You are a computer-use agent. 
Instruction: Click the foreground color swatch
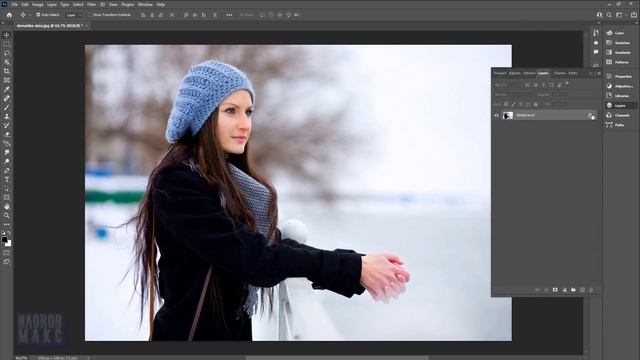(x=4, y=240)
